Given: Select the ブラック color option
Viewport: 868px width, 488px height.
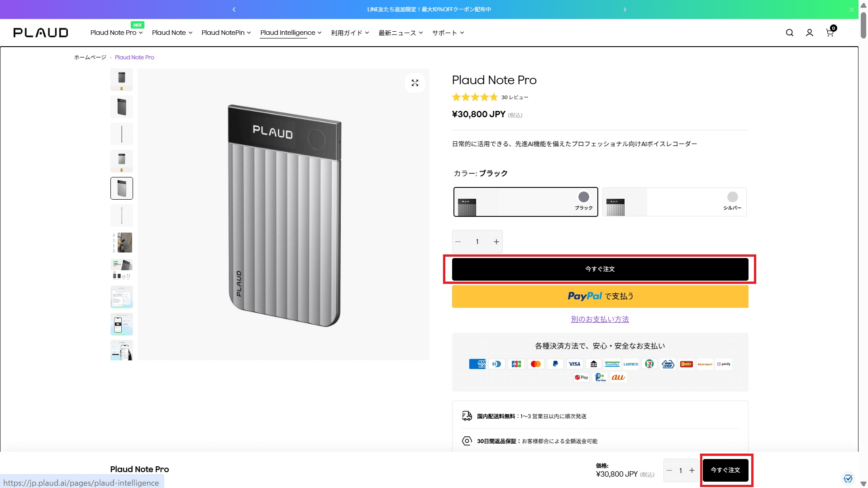Looking at the screenshot, I should [525, 202].
